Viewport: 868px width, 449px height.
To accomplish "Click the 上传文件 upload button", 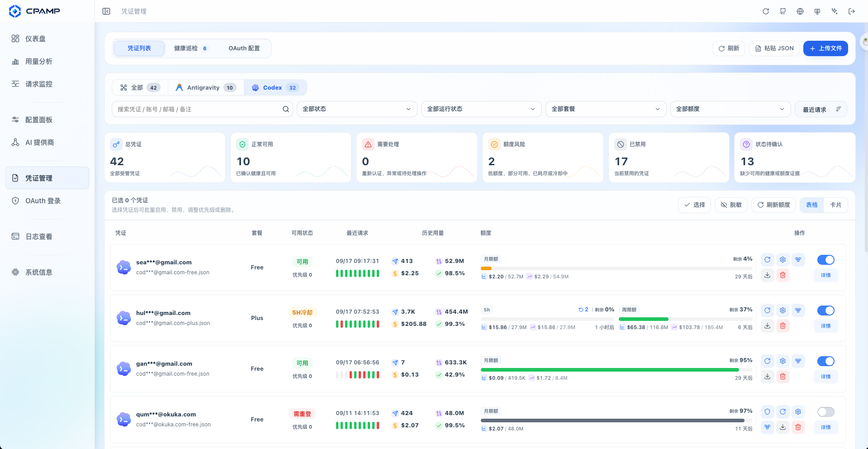I will point(825,48).
